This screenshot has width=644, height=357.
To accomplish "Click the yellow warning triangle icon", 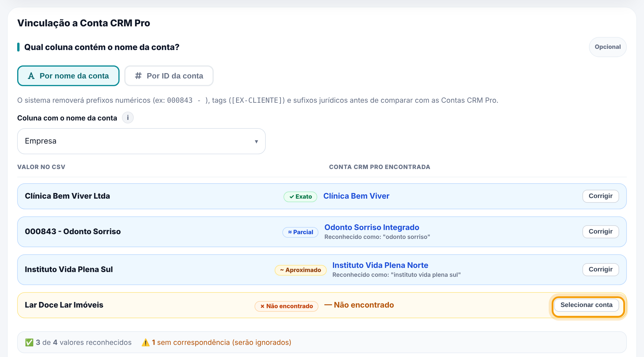I will pyautogui.click(x=146, y=342).
